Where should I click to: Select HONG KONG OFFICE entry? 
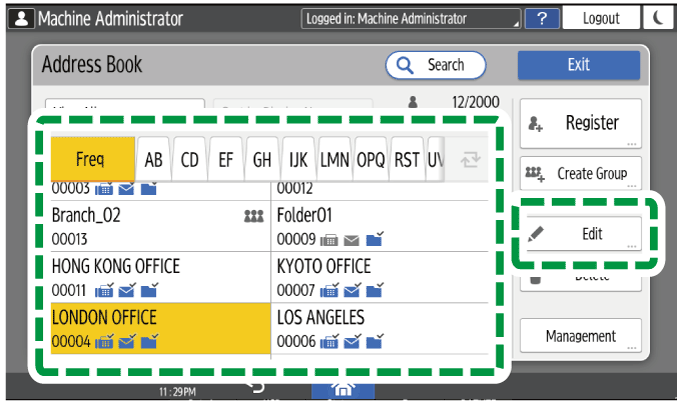point(160,277)
